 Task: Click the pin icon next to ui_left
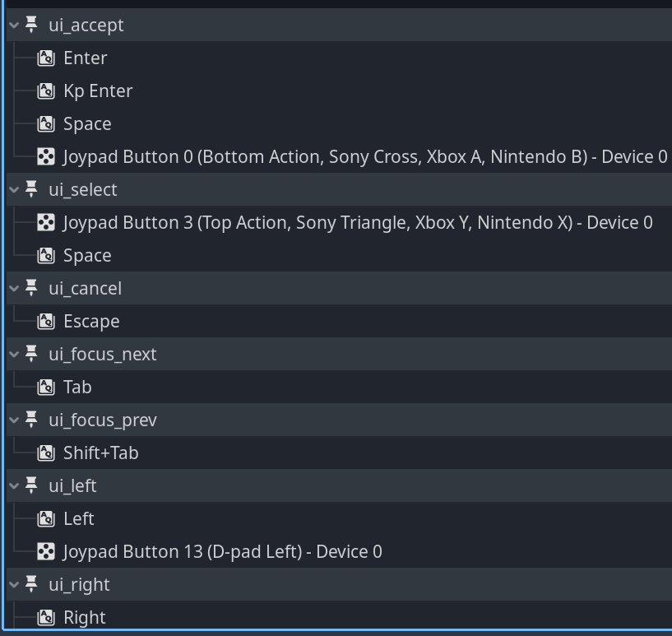pyautogui.click(x=30, y=485)
